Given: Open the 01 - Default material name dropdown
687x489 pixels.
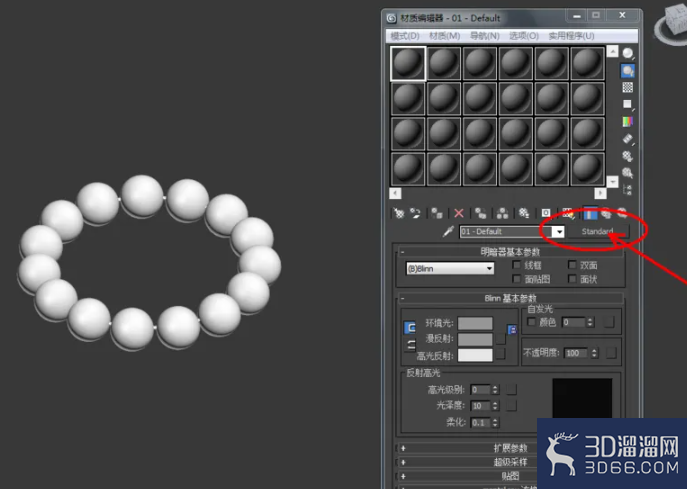Looking at the screenshot, I should [558, 231].
